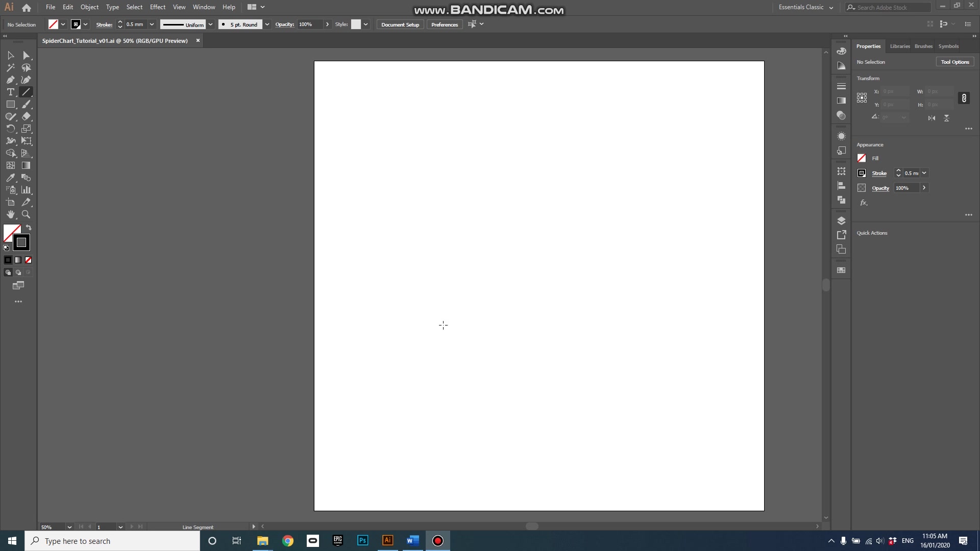Enable Draw Behind mode
This screenshot has width=980, height=551.
(x=18, y=272)
